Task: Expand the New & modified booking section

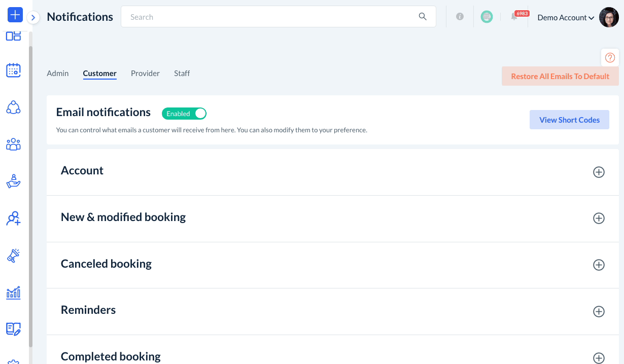Action: [x=599, y=219]
